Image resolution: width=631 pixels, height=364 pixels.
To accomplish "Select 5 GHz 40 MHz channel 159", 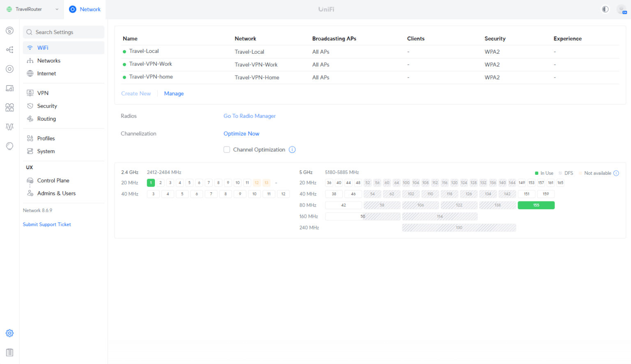I will pyautogui.click(x=546, y=194).
